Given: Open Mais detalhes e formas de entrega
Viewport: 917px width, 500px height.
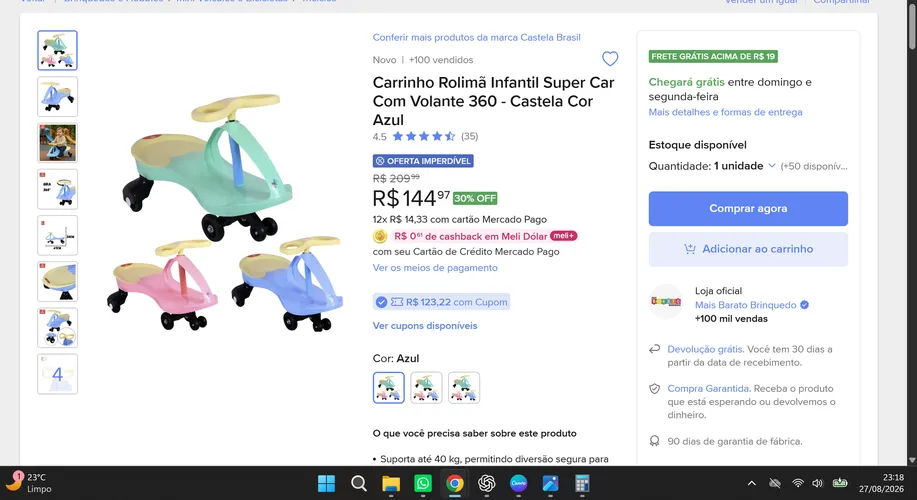Looking at the screenshot, I should (725, 112).
